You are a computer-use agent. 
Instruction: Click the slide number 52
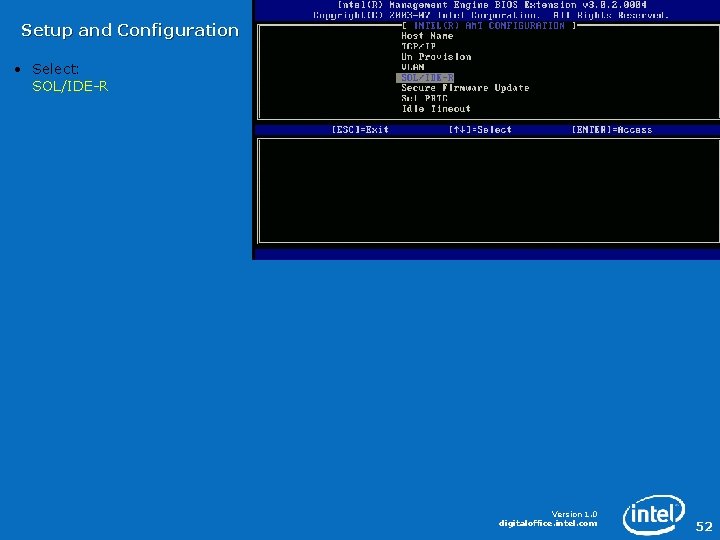(x=704, y=526)
